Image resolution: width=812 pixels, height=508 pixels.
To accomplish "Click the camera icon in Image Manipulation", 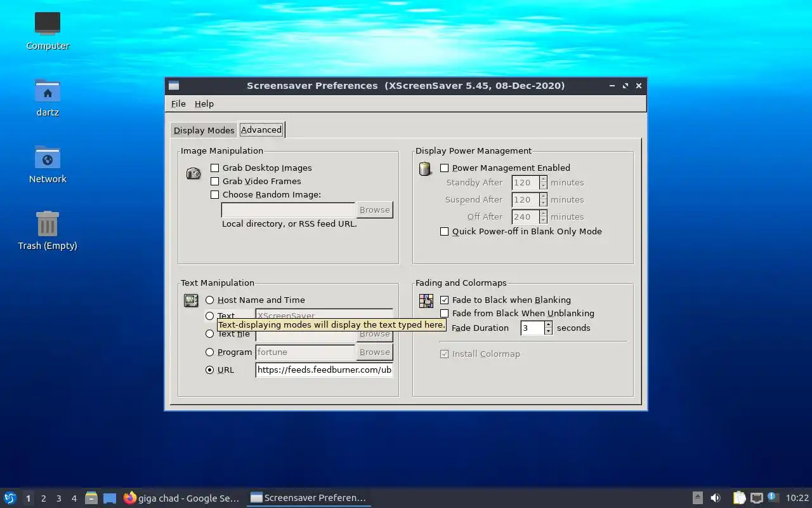I will pos(193,173).
